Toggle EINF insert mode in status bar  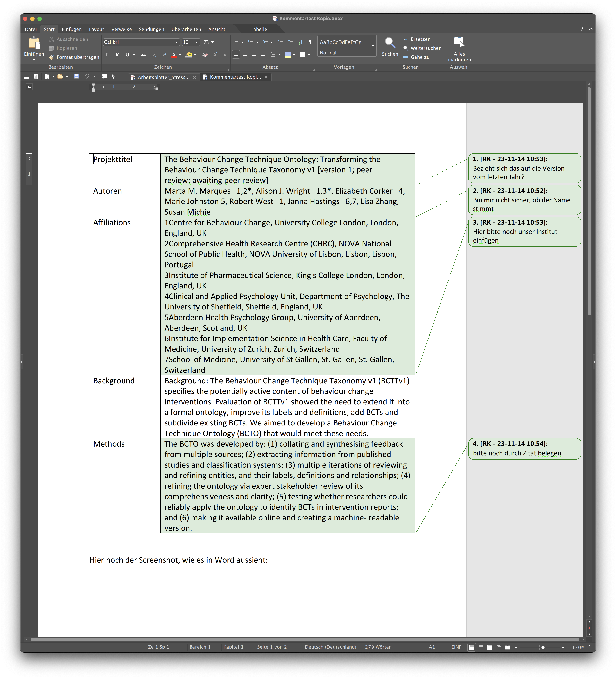pyautogui.click(x=456, y=647)
